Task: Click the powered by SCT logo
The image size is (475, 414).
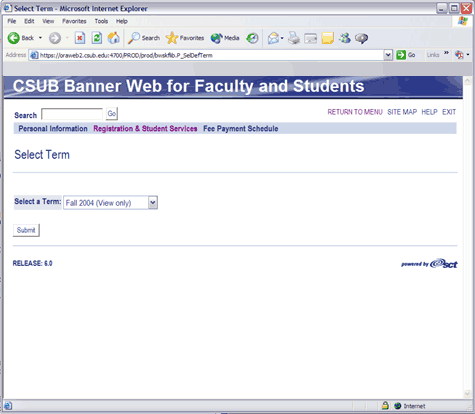Action: point(429,264)
